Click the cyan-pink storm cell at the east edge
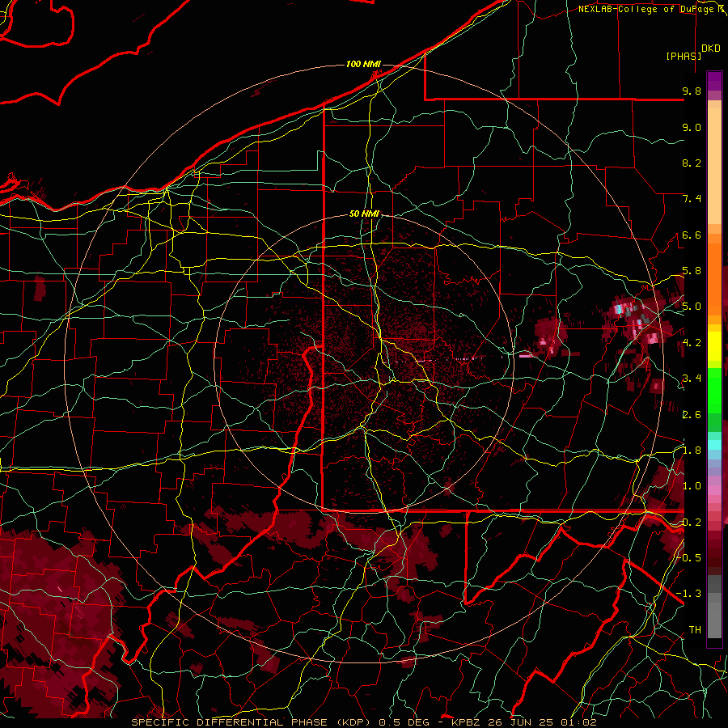728x728 pixels. coord(640,320)
